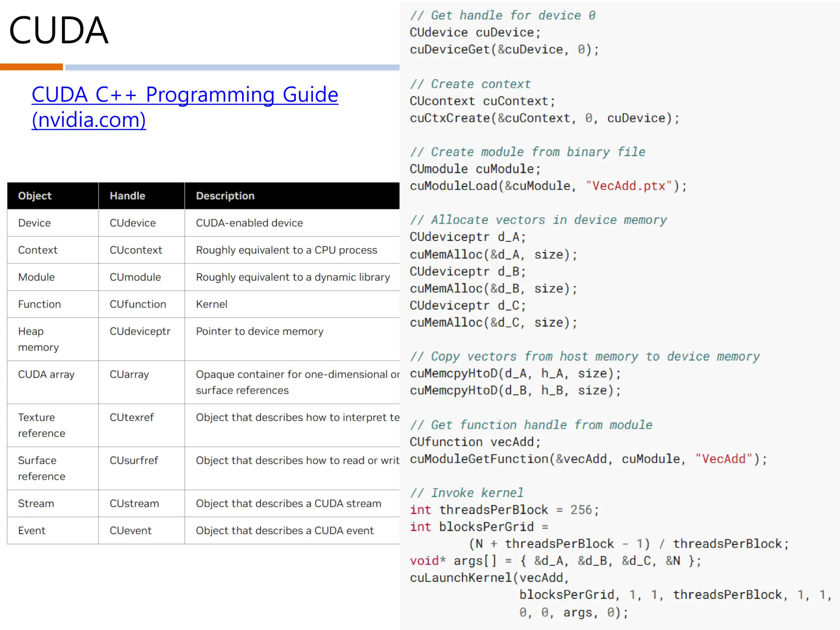Click the Handle column header
This screenshot has width=840, height=630.
coord(127,196)
